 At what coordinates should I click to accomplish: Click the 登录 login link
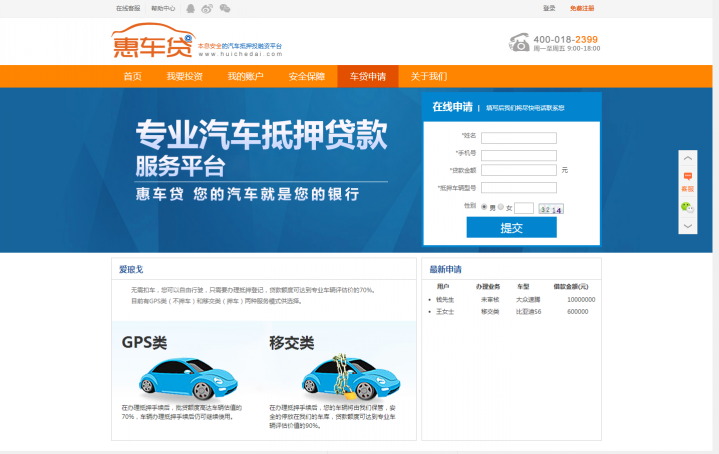tap(549, 8)
